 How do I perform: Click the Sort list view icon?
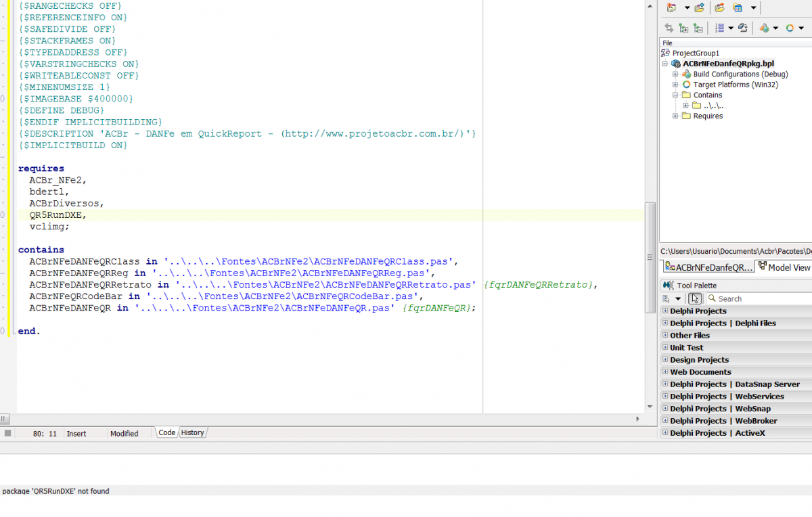click(x=720, y=28)
